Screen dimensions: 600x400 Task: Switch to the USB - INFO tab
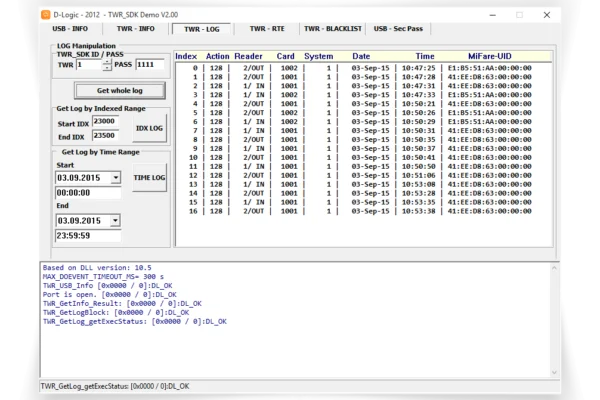[70, 29]
